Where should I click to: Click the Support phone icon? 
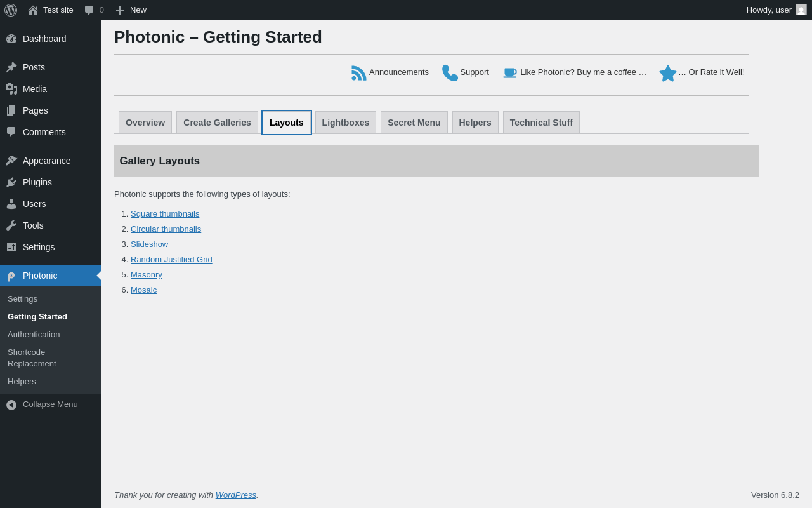click(450, 73)
